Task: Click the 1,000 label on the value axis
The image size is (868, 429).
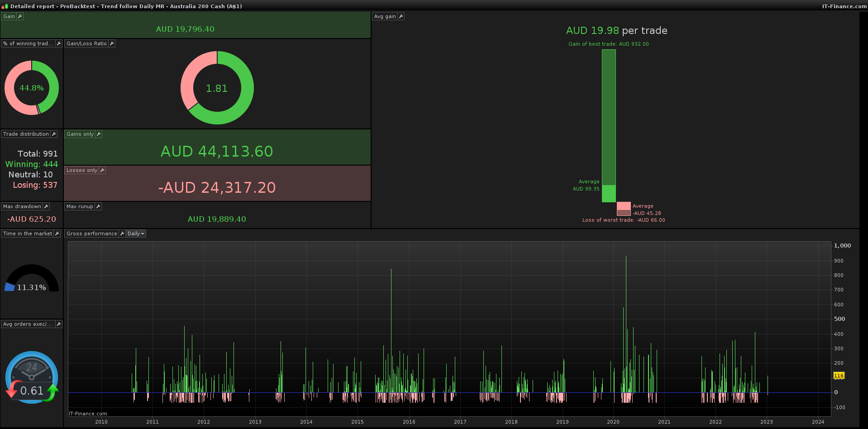Action: click(x=843, y=245)
